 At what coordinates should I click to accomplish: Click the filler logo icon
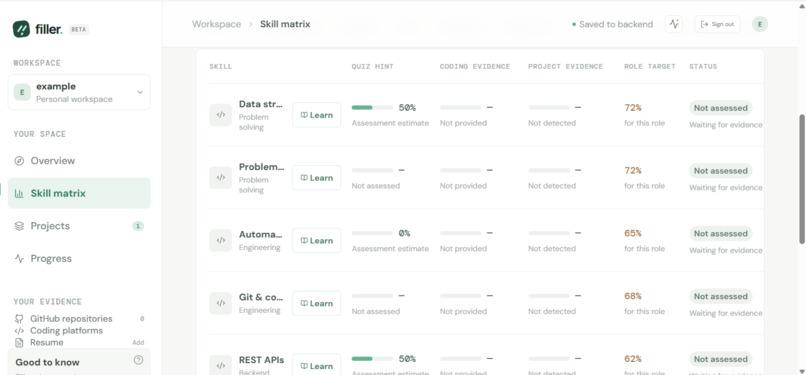[21, 29]
